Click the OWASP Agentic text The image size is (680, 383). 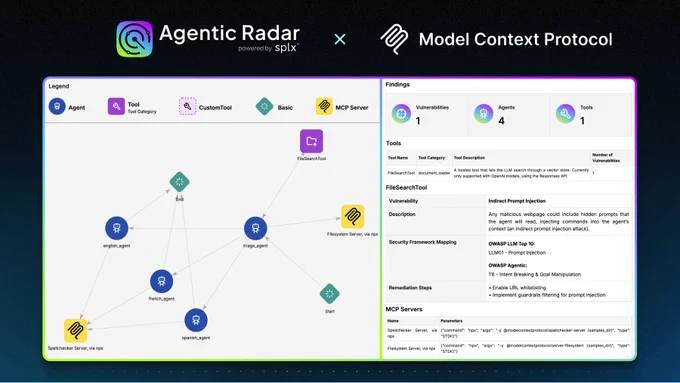click(507, 265)
